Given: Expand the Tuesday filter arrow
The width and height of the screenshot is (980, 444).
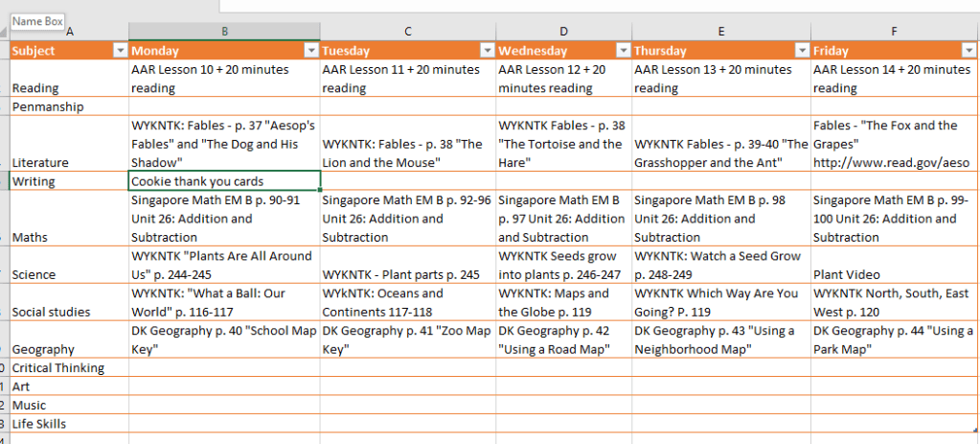Looking at the screenshot, I should (x=487, y=51).
